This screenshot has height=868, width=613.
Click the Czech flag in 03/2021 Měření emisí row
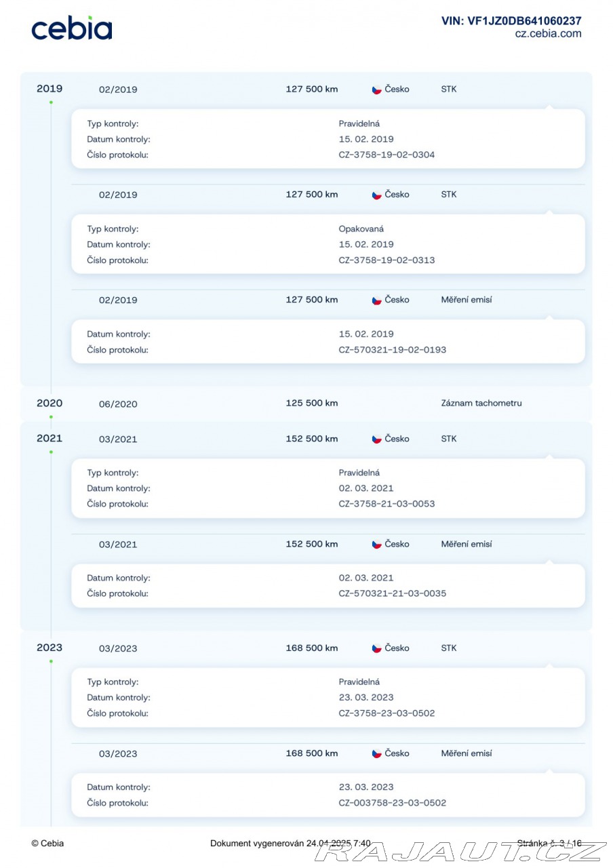(376, 545)
